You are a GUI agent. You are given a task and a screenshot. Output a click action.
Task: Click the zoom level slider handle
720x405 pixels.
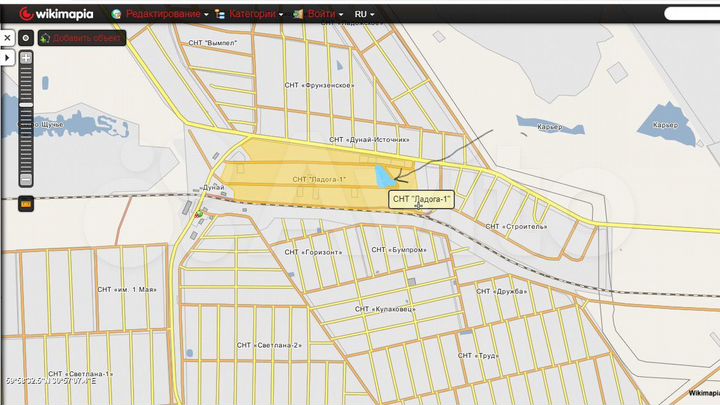[26, 104]
